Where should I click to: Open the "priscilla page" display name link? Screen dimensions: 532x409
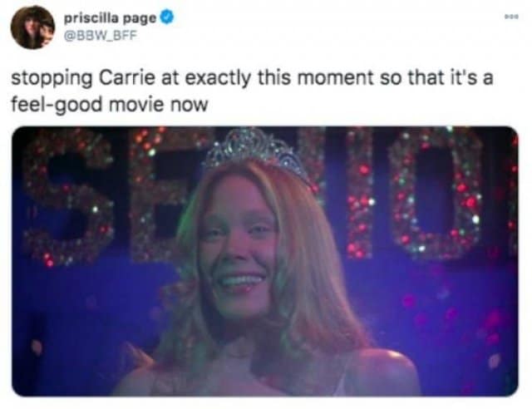click(x=111, y=17)
